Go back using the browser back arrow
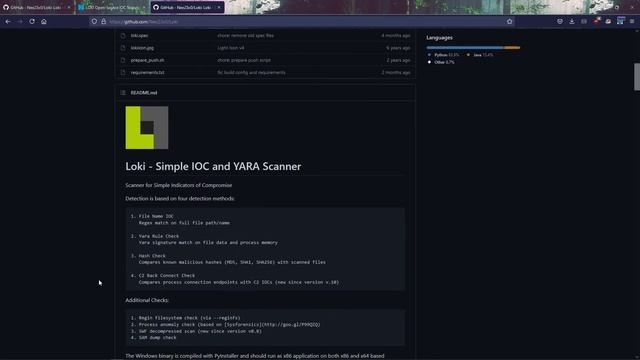Screen dimensions: 640x360 pyautogui.click(x=8, y=21)
